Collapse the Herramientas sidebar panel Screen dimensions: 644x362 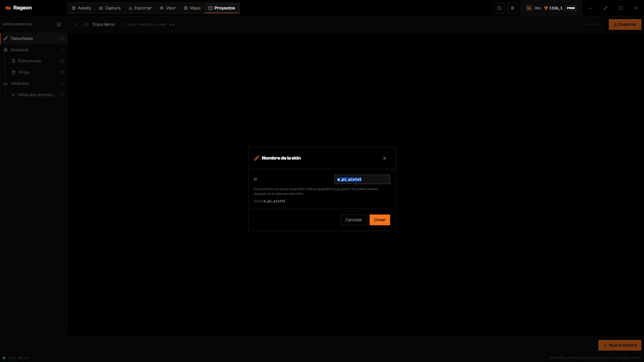pyautogui.click(x=59, y=24)
